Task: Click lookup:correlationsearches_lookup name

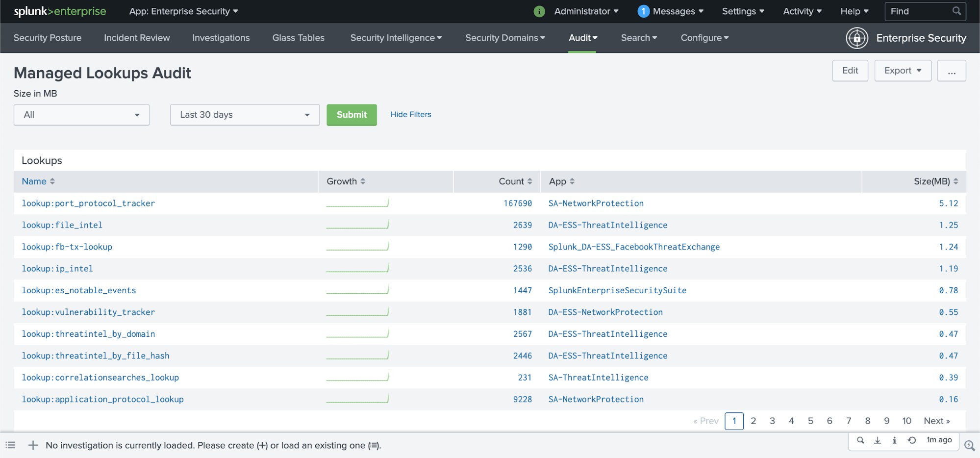Action: pos(101,378)
